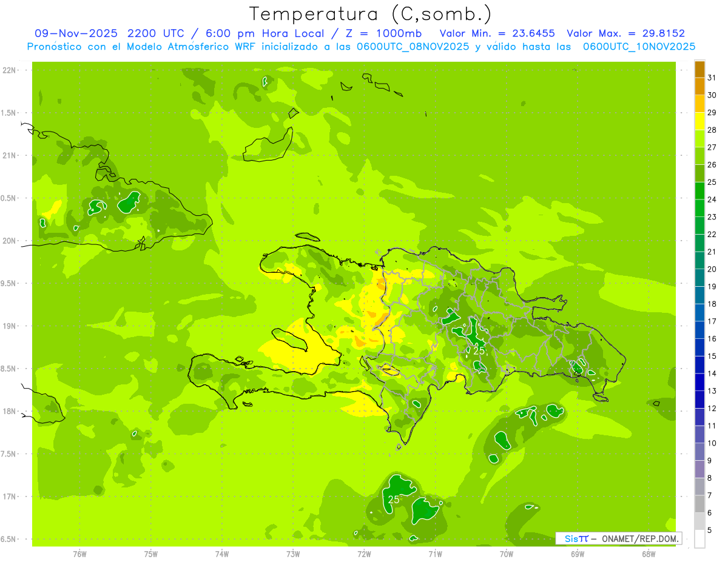The height and width of the screenshot is (562, 728).
Task: Click the "20N" latitude axis label
Action: [x=9, y=241]
